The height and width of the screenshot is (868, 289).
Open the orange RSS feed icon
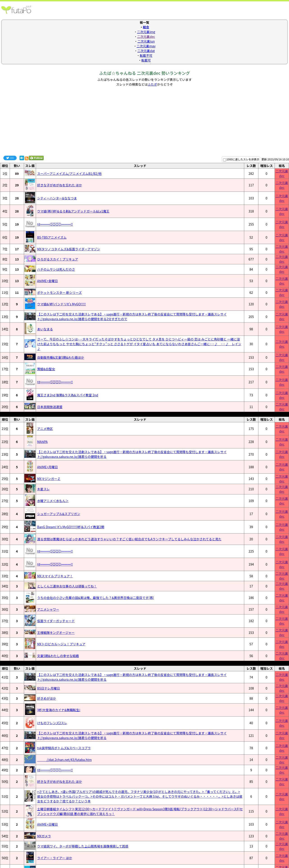tap(27, 158)
